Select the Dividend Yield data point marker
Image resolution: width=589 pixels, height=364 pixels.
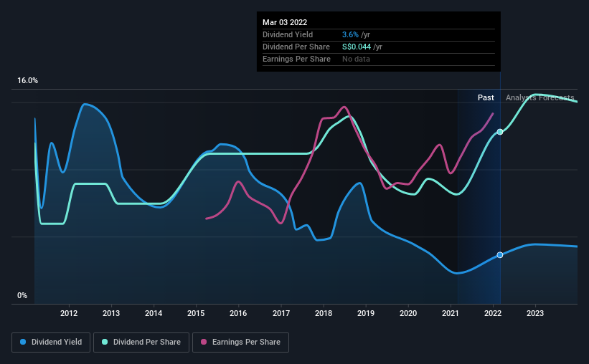(500, 255)
